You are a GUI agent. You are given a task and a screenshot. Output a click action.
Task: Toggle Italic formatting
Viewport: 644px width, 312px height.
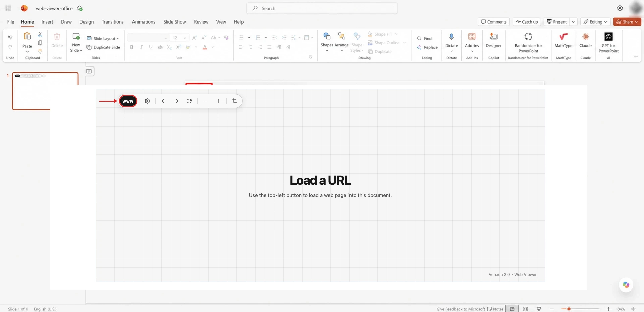[141, 47]
